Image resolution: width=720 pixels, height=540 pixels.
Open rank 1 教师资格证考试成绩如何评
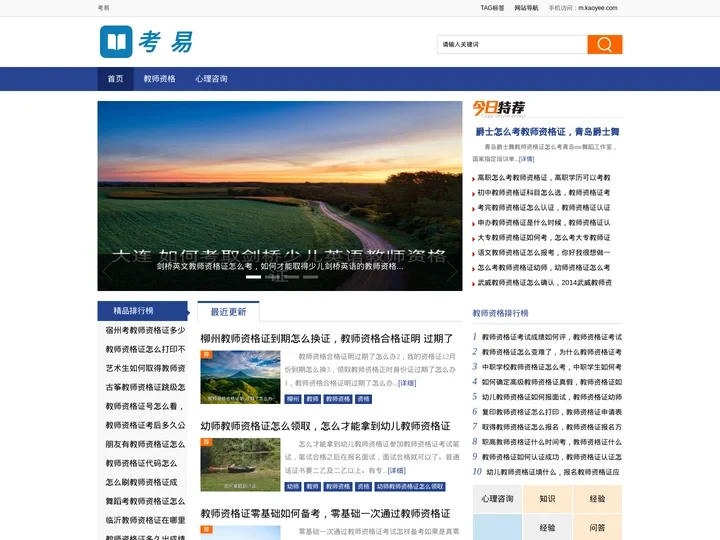tap(551, 337)
